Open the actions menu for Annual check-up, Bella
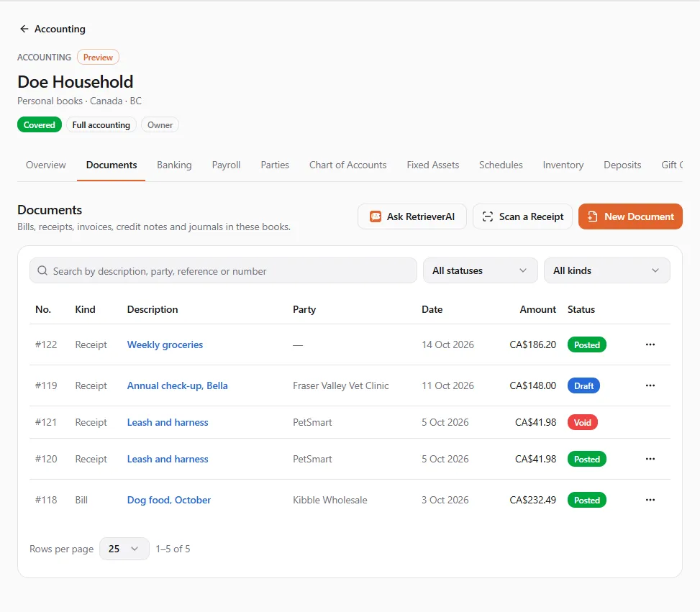The width and height of the screenshot is (700, 612). pyautogui.click(x=650, y=385)
